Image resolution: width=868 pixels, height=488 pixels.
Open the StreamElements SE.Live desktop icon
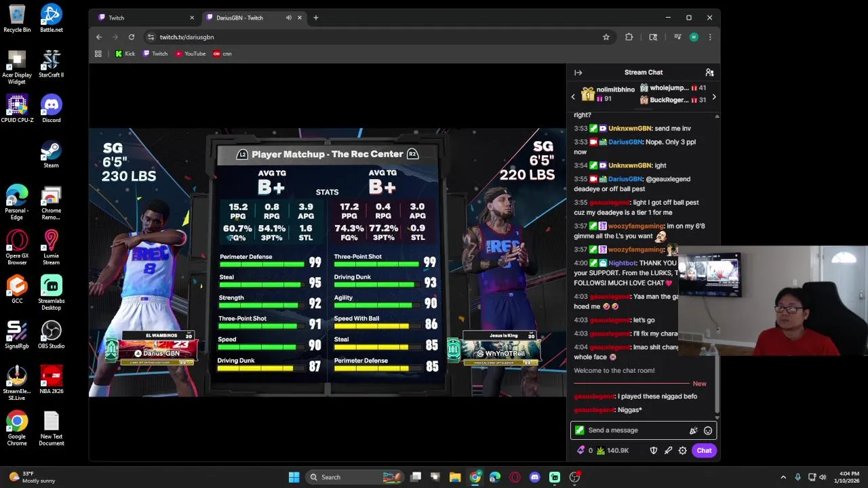(x=17, y=383)
